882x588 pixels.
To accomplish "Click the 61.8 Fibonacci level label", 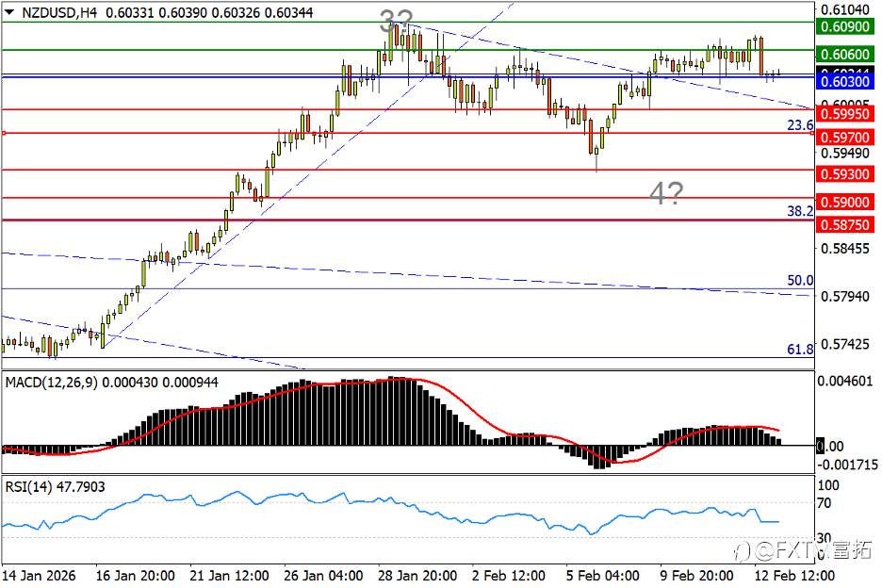I will pos(800,350).
